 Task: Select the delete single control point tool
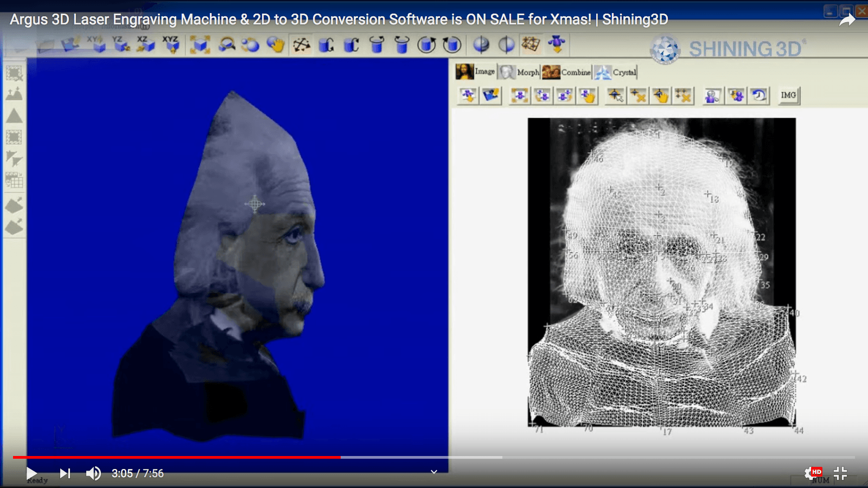click(x=638, y=95)
